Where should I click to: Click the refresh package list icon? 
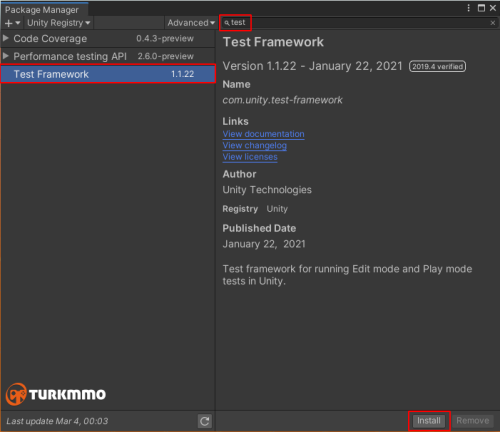coord(205,421)
